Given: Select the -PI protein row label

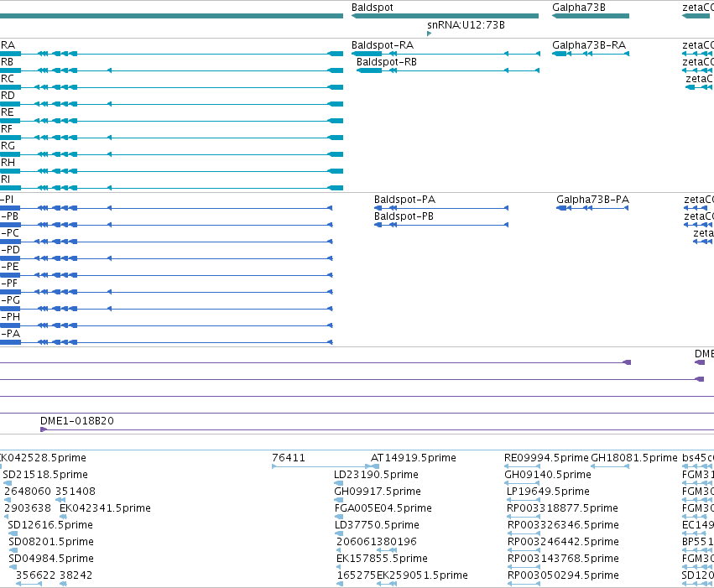Looking at the screenshot, I should tap(7, 200).
